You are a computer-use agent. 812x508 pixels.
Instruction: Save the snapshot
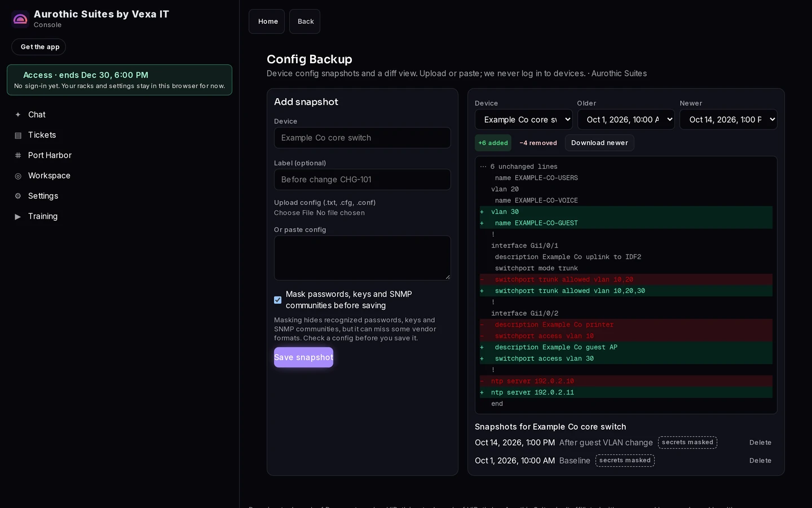(303, 357)
